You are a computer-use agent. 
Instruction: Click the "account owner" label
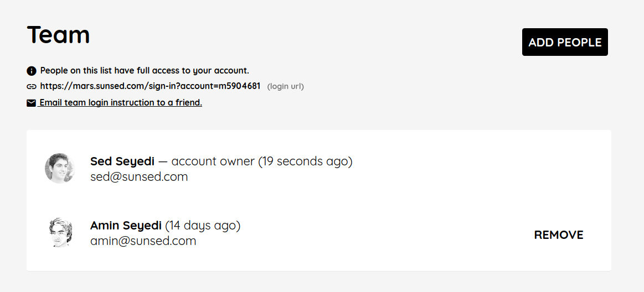[x=213, y=161]
